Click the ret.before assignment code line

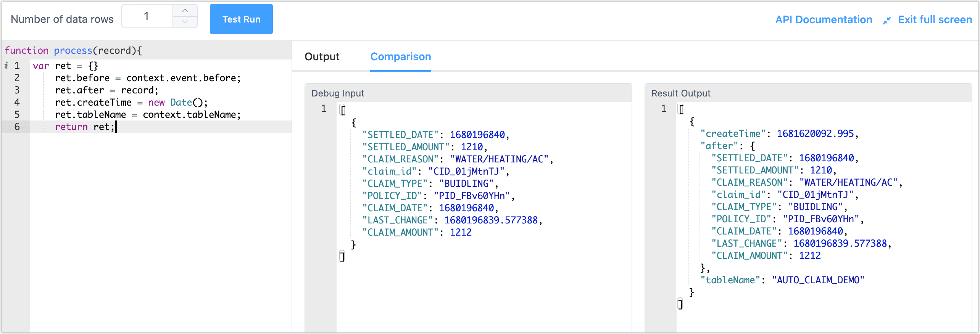pyautogui.click(x=148, y=78)
